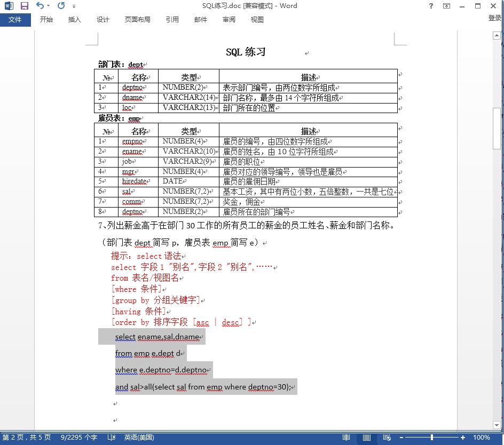The width and height of the screenshot is (504, 445).
Task: Open the Ribbon Display Options button
Action: [x=446, y=6]
